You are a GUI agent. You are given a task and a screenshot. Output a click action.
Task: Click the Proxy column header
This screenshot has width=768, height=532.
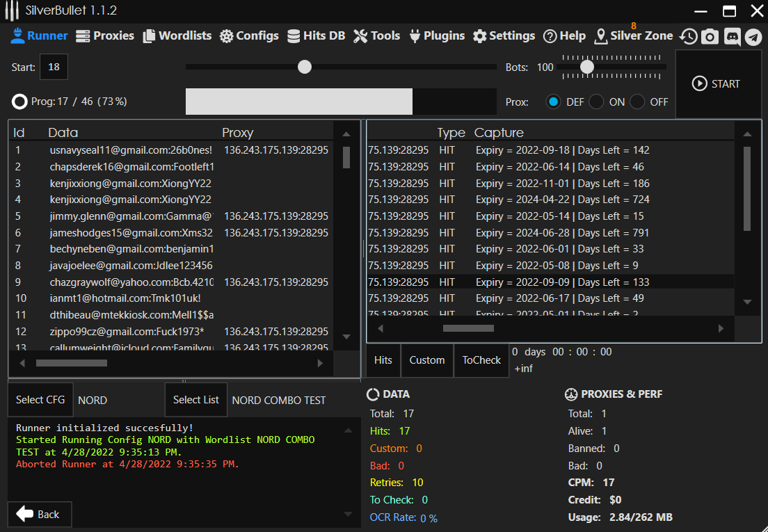pos(237,133)
